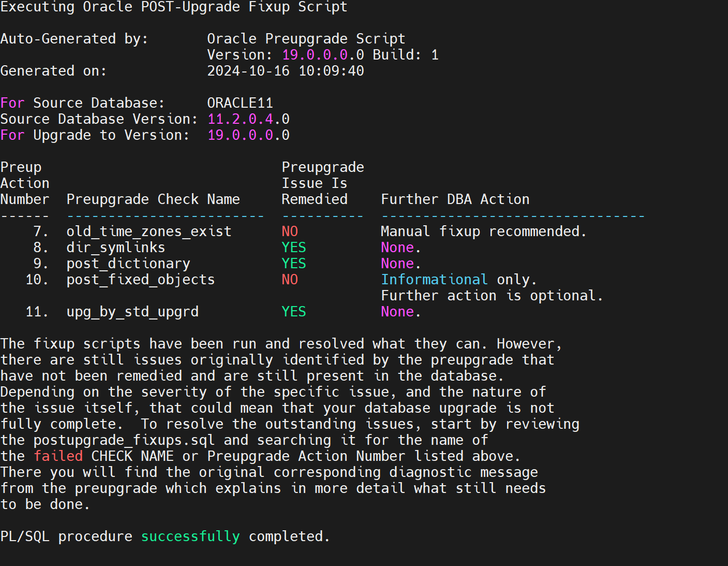Click source database version 11.2.0.4.0
Image resolution: width=728 pixels, height=566 pixels.
[248, 119]
